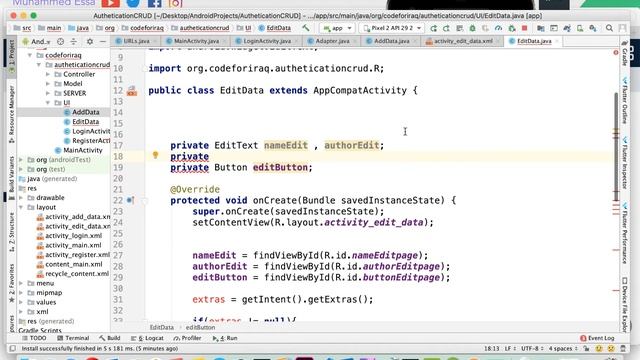Switch to MainActivity.java tab
The height and width of the screenshot is (360, 640).
(x=196, y=41)
